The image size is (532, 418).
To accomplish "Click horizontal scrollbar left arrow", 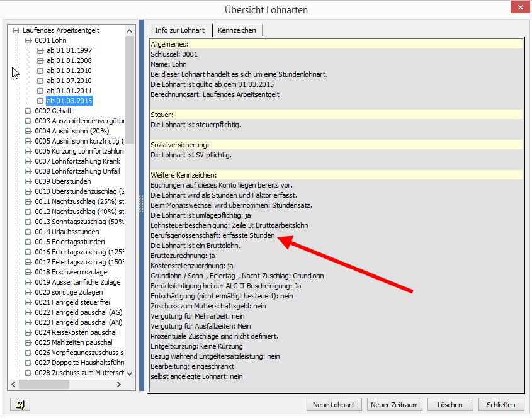I will pyautogui.click(x=13, y=385).
